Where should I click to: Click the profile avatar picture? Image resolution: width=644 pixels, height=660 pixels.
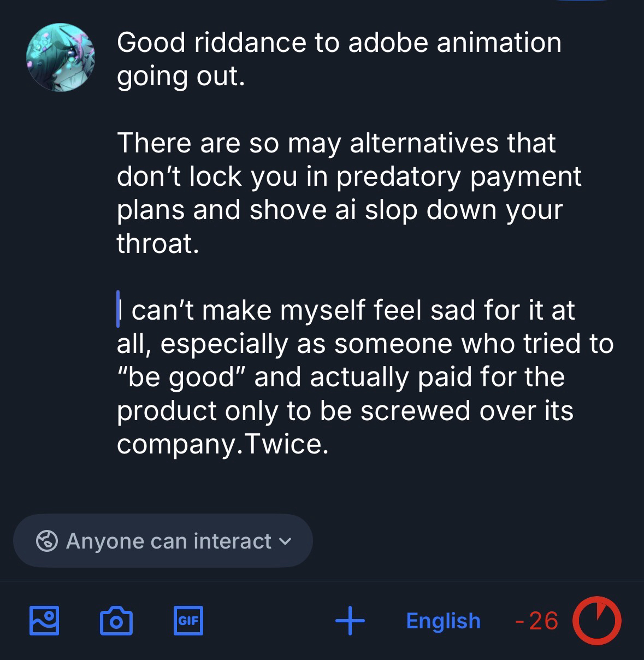click(x=60, y=58)
